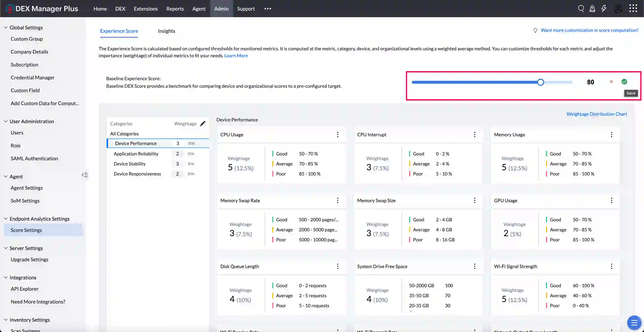The height and width of the screenshot is (332, 644).
Task: Open CPU Usage three-dot options menu
Action: point(338,135)
